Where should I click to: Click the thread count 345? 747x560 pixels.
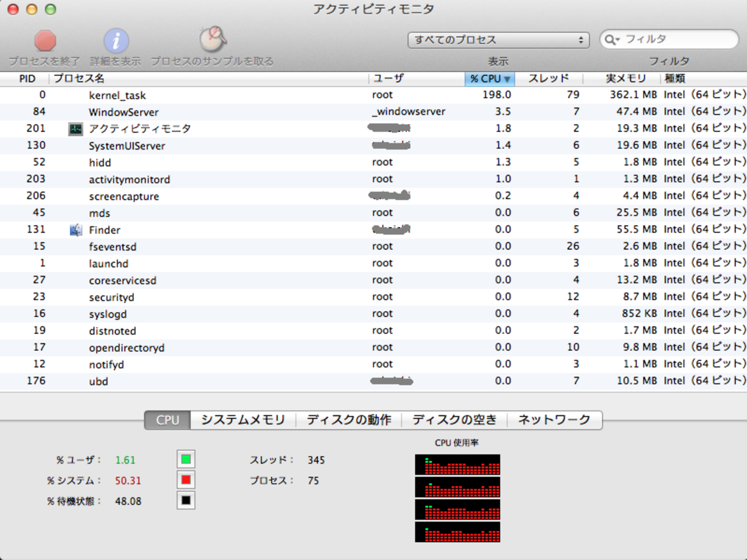pos(316,460)
